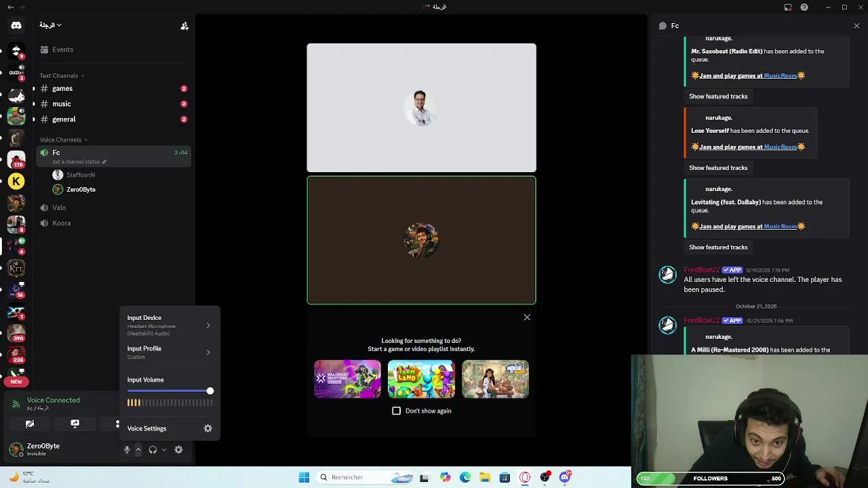The height and width of the screenshot is (488, 868).
Task: Open the XT server icon
Action: click(16, 311)
